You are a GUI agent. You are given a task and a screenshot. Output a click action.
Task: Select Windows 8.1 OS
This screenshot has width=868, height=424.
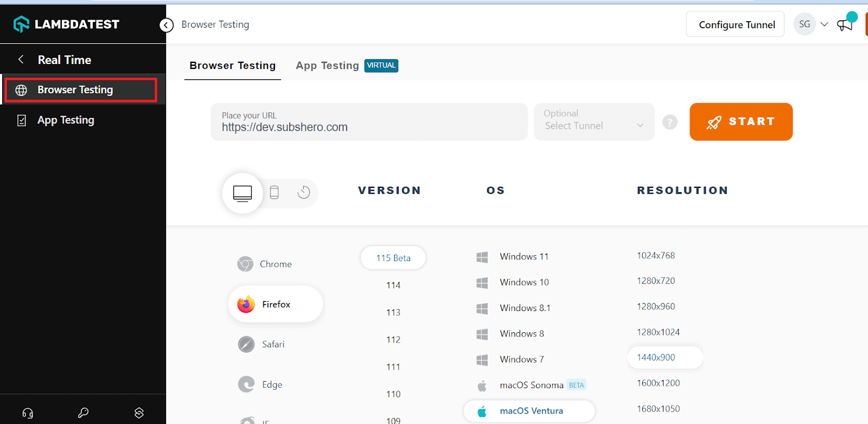[514, 308]
